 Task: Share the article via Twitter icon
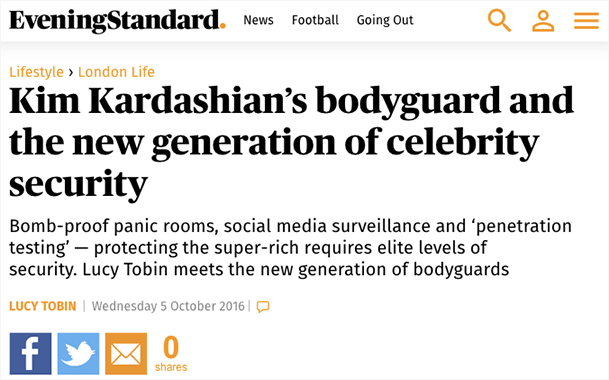pos(78,354)
